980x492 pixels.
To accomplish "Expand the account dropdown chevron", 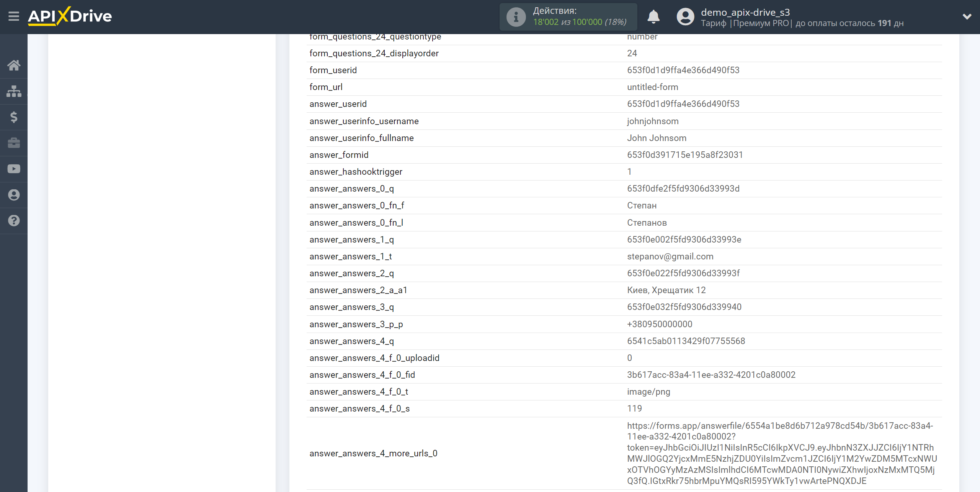I will 967,16.
